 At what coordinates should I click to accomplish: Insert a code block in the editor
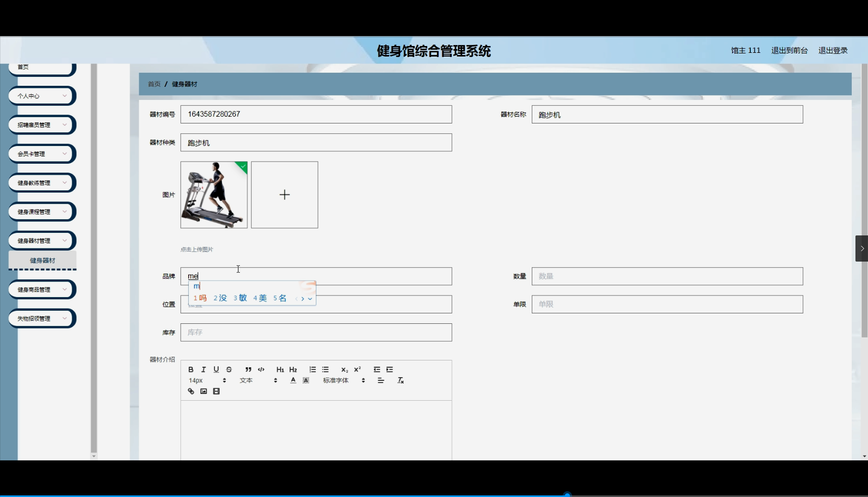pos(261,369)
